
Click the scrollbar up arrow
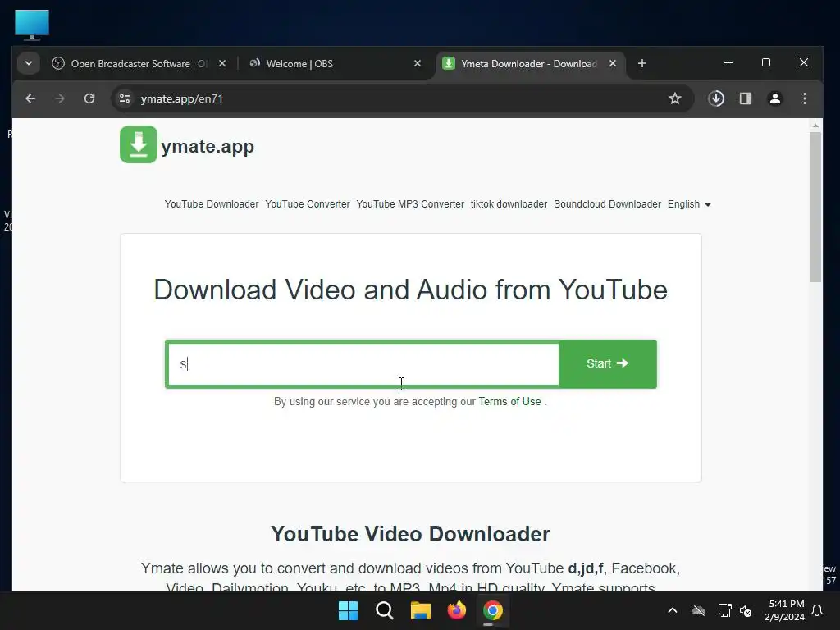(815, 126)
